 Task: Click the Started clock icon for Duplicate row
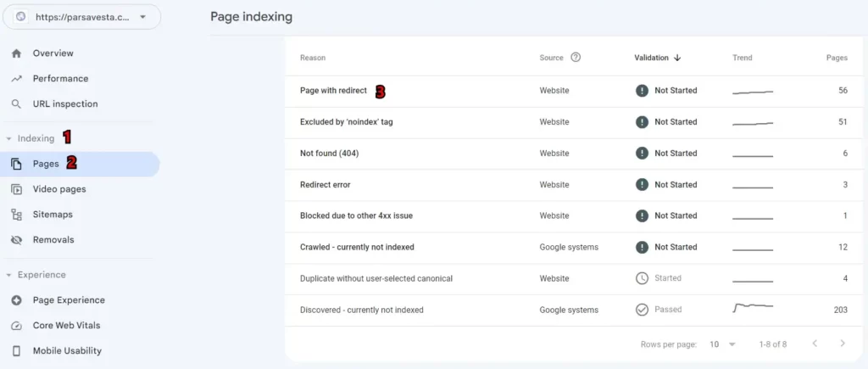coord(642,279)
